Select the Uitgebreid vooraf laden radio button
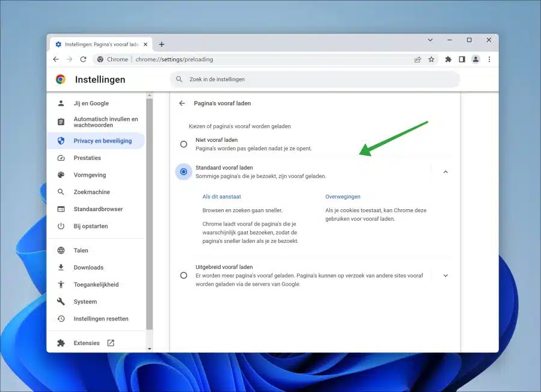The image size is (541, 392). pyautogui.click(x=183, y=275)
